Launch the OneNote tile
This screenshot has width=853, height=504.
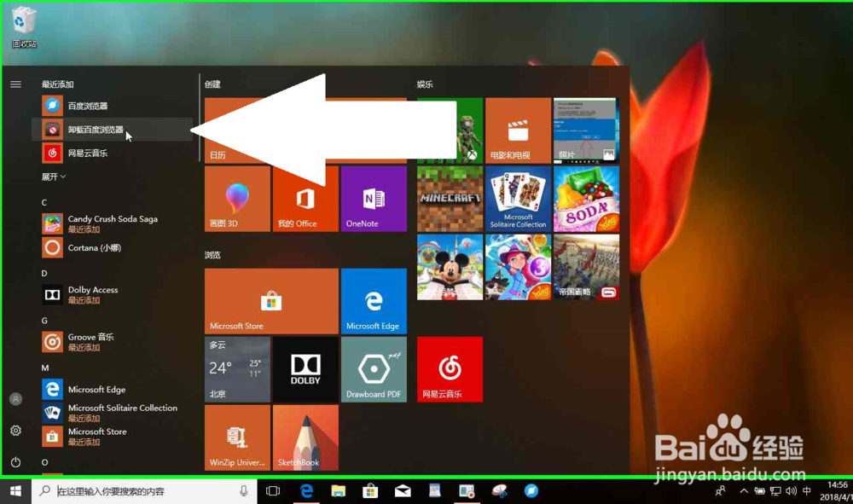point(374,199)
